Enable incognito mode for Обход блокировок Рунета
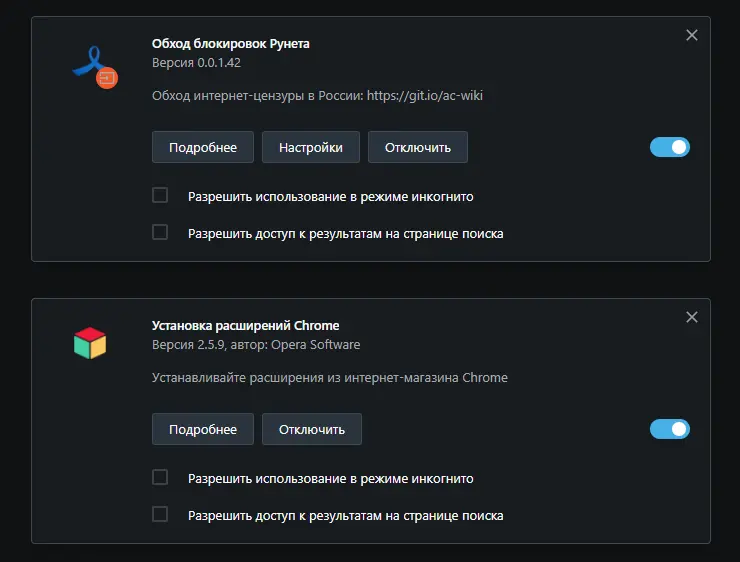The image size is (740, 562). pyautogui.click(x=160, y=195)
